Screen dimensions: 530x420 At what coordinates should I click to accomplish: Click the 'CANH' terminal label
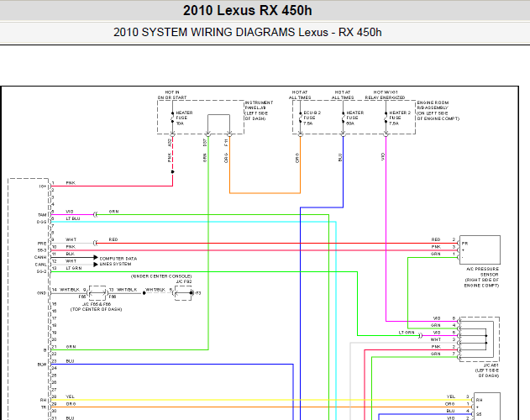pos(40,257)
